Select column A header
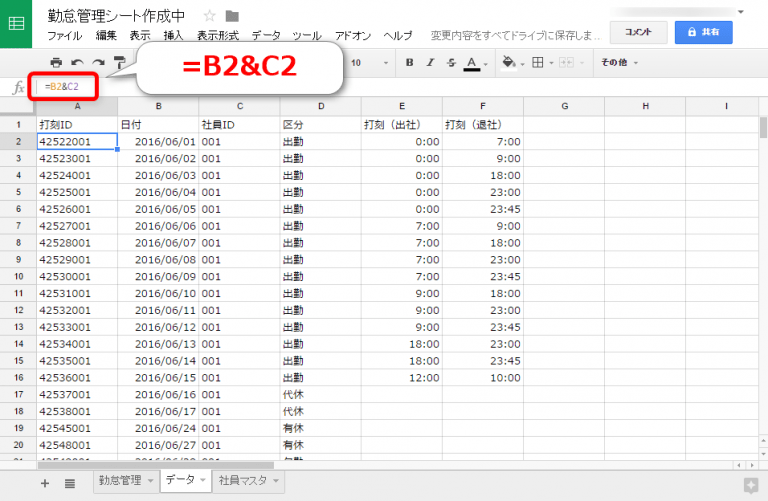Screen dimensions: 768x501 click(x=77, y=106)
